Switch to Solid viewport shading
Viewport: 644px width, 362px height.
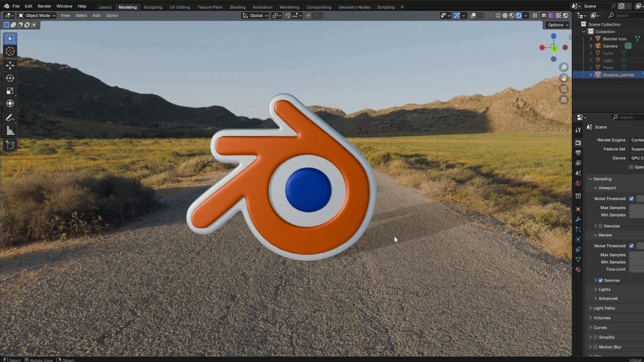505,15
